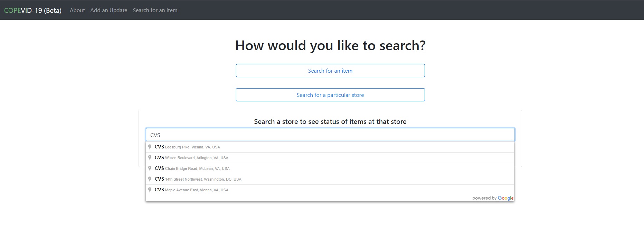Open the COPEVID-19 (Beta) brand logo
This screenshot has width=644, height=228.
[x=33, y=10]
